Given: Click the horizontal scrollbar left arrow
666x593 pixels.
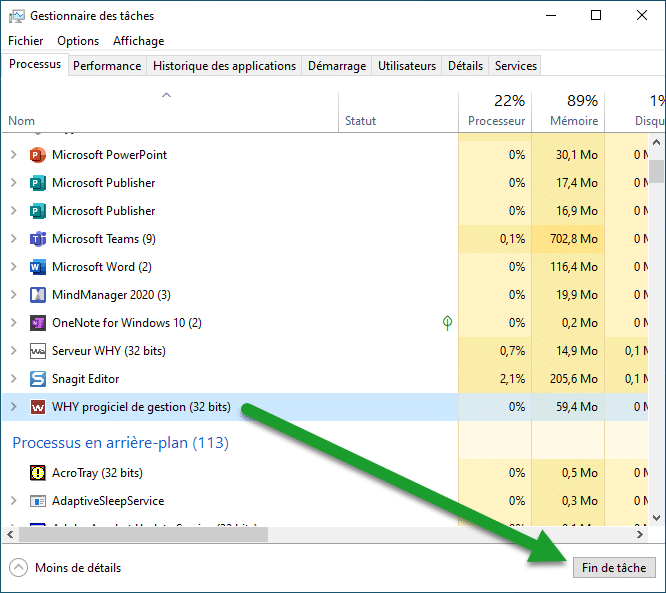Looking at the screenshot, I should 10,535.
